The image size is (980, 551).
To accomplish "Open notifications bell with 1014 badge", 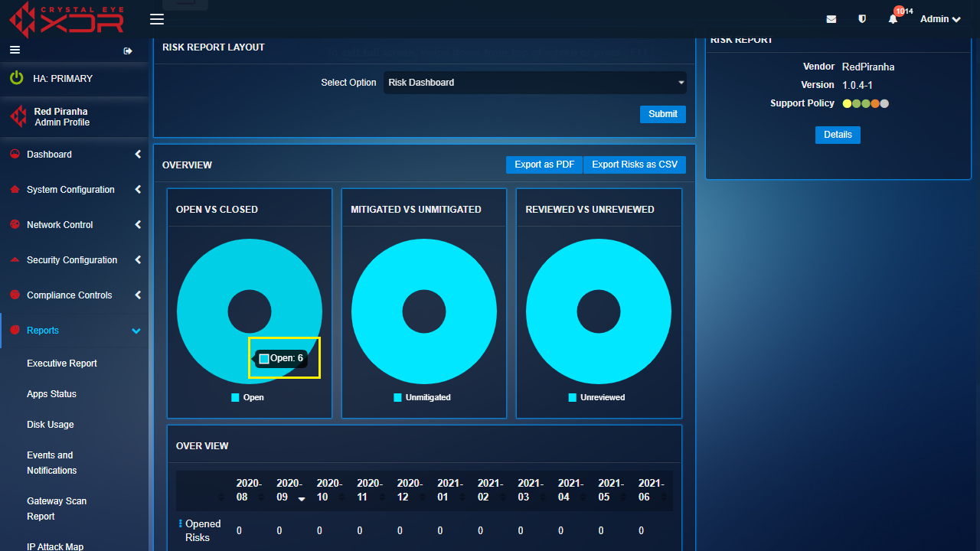I will [x=893, y=19].
